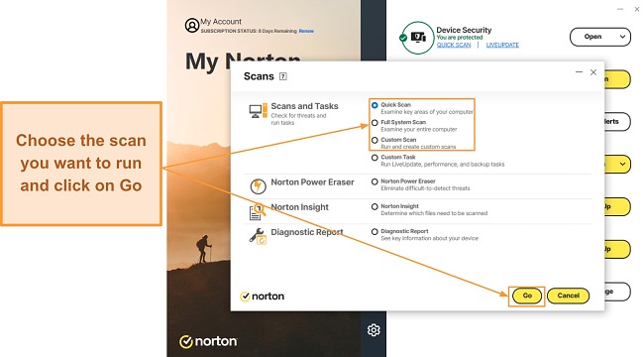Click 'Examine your entire computer' description
The image size is (644, 357).
click(419, 129)
